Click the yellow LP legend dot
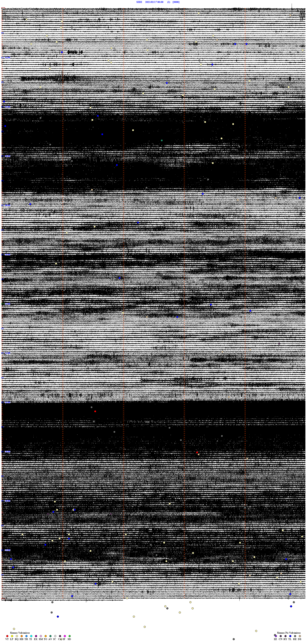Viewport: 307px width, 644px height. tap(12, 636)
